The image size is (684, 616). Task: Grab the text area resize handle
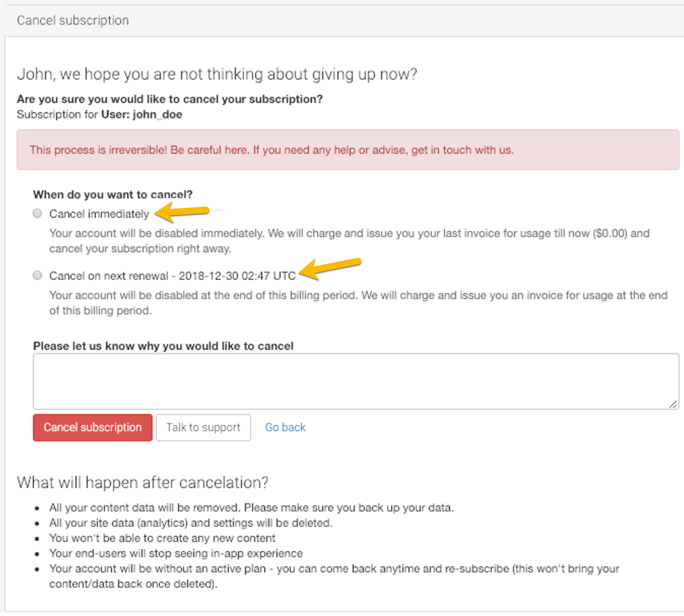pyautogui.click(x=673, y=404)
